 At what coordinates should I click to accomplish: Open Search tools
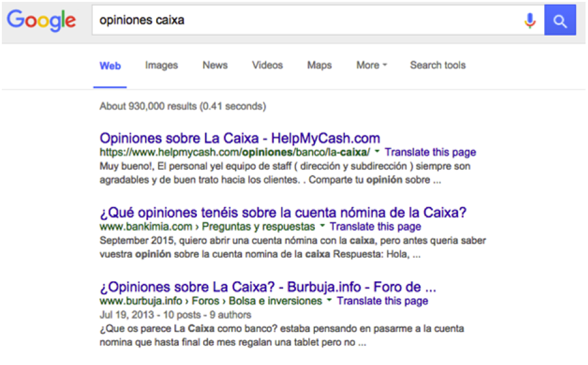click(437, 65)
